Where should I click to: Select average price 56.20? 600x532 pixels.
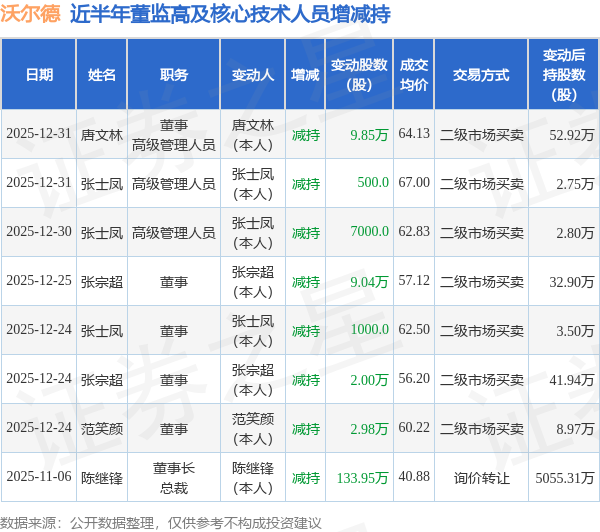click(414, 379)
